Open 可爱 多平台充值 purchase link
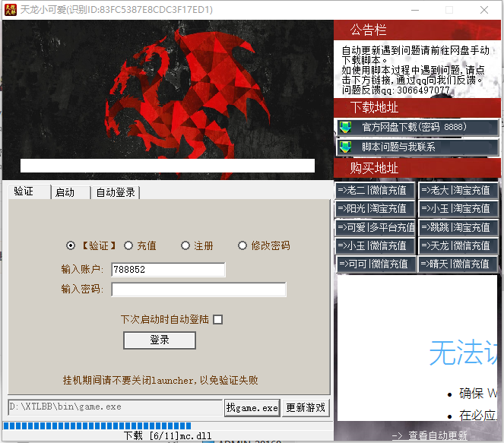This screenshot has height=443, width=504. (376, 227)
